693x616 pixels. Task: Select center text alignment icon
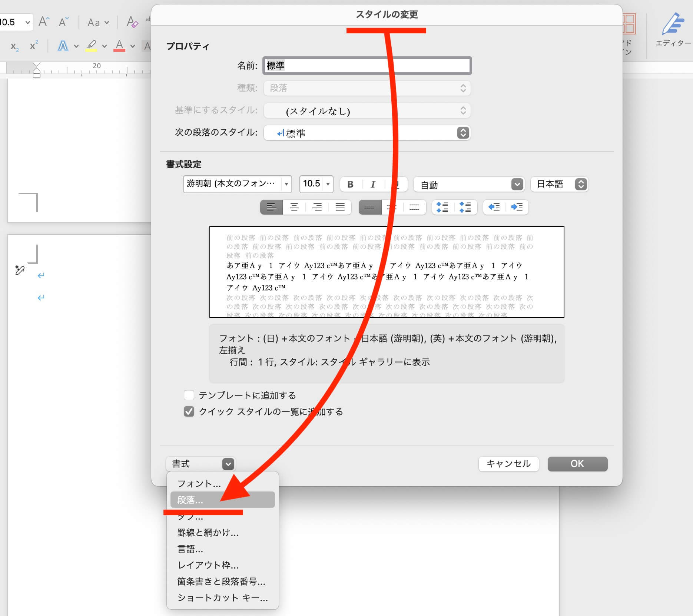coord(294,207)
